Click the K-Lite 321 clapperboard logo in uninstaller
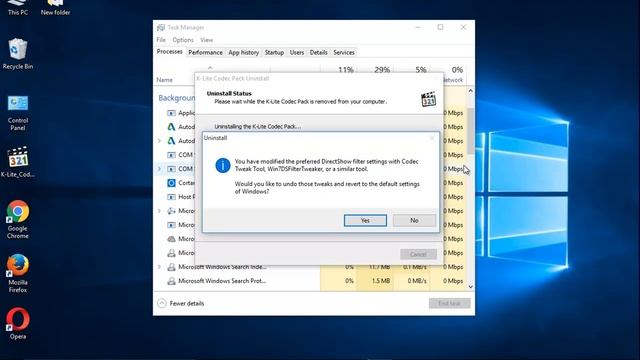640x360 pixels. point(428,99)
